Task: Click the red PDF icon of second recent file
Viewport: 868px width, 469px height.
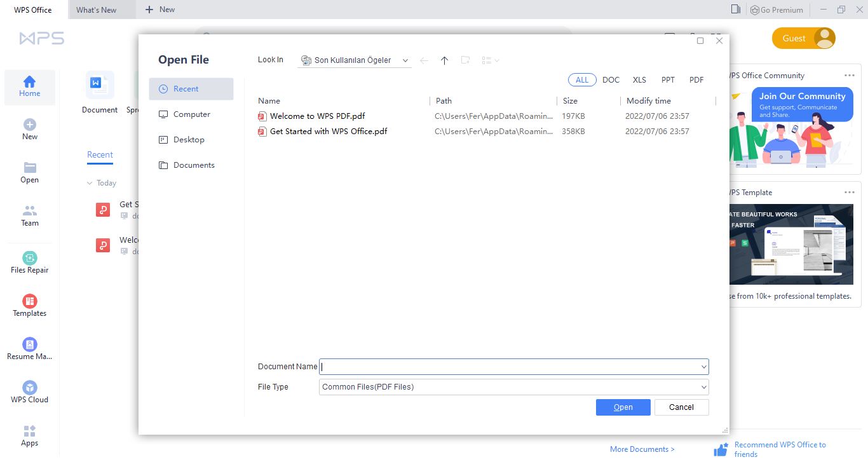Action: tap(103, 245)
